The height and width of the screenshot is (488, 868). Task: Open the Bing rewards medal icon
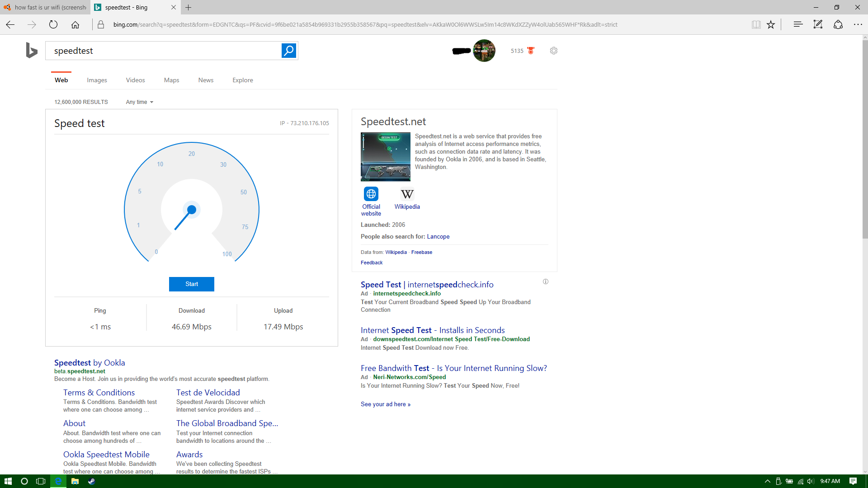(531, 51)
